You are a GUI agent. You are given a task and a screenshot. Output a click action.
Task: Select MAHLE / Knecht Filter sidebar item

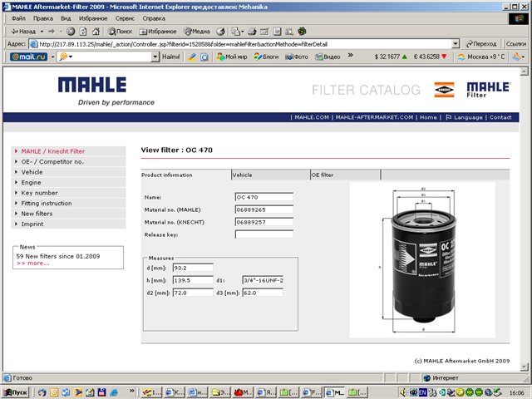tap(68, 151)
